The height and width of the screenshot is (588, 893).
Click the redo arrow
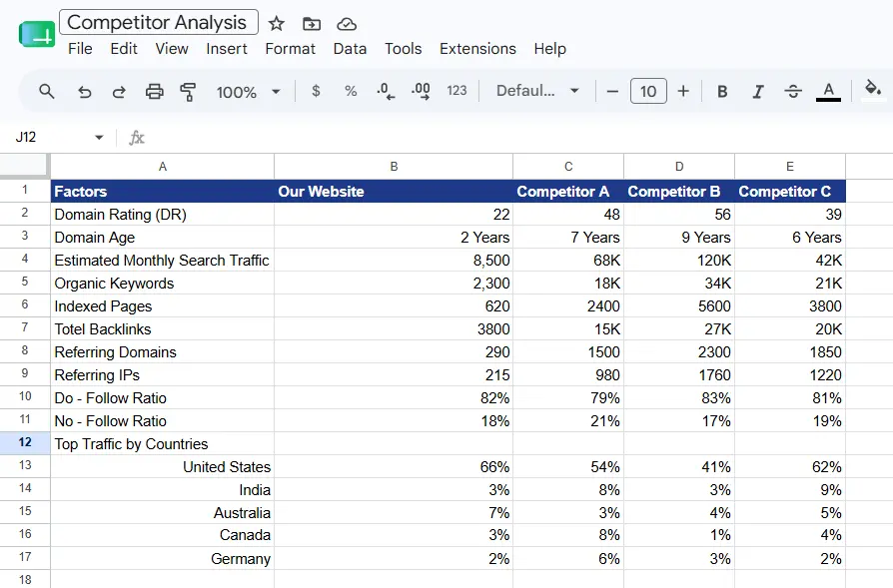coord(119,92)
